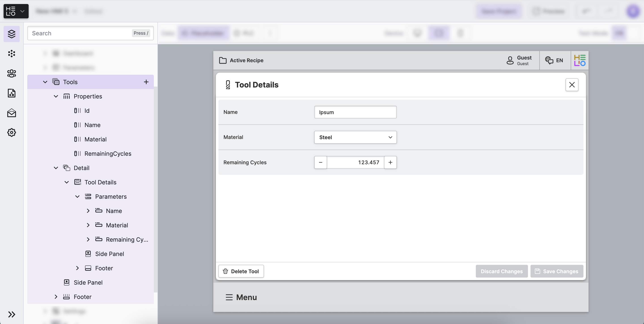Open the HELIO logo dropdown menu
Viewport: 644px width, 324px height.
16,11
